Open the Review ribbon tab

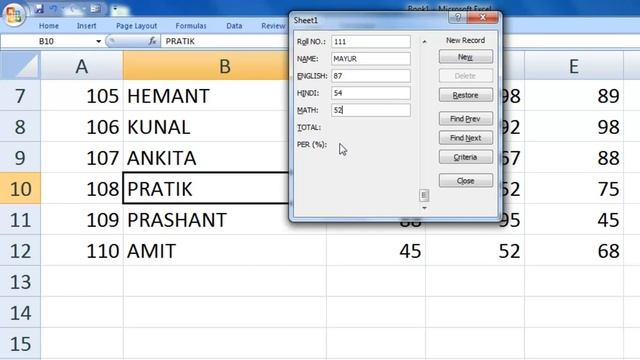(x=273, y=26)
